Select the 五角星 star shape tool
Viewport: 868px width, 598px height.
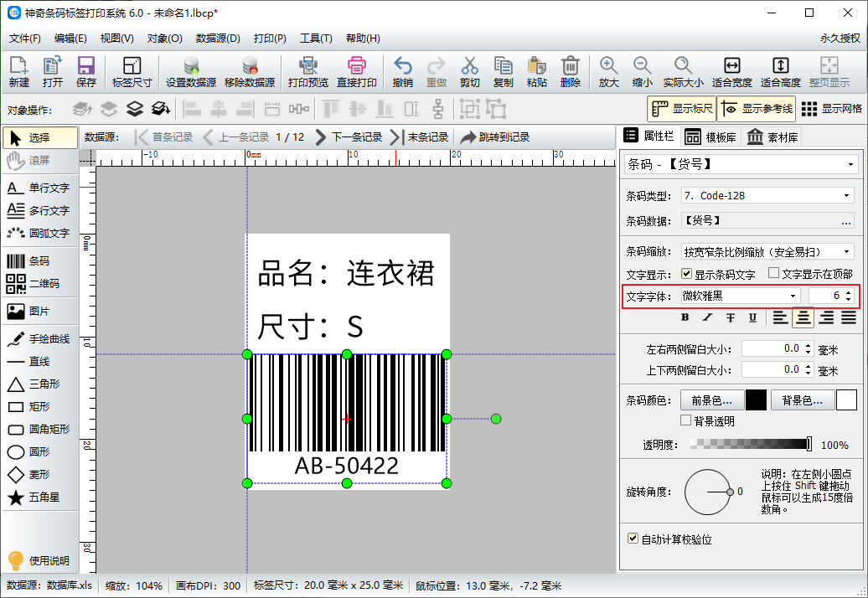[40, 497]
